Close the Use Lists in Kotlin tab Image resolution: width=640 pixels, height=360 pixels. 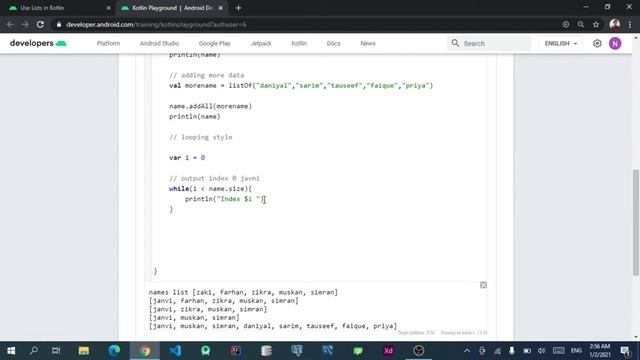coord(109,8)
